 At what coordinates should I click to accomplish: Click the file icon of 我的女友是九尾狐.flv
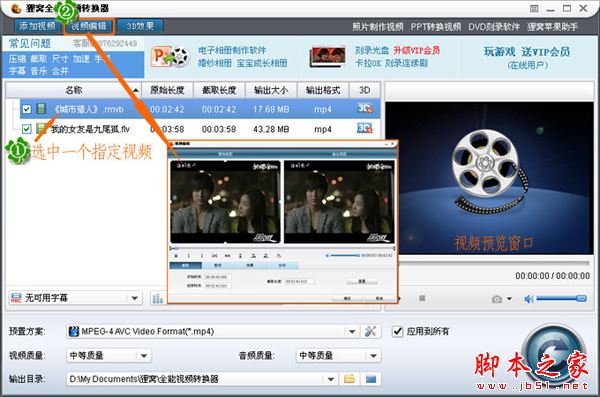click(41, 128)
